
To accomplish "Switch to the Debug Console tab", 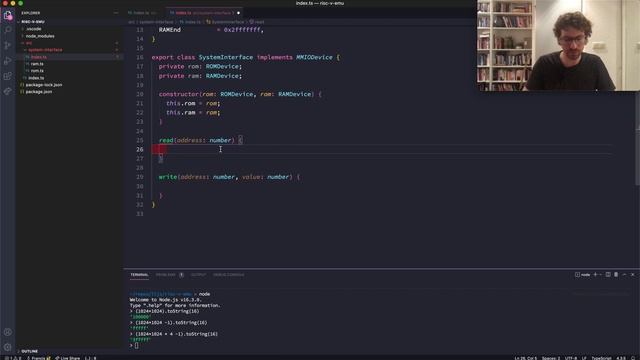I will click(229, 275).
